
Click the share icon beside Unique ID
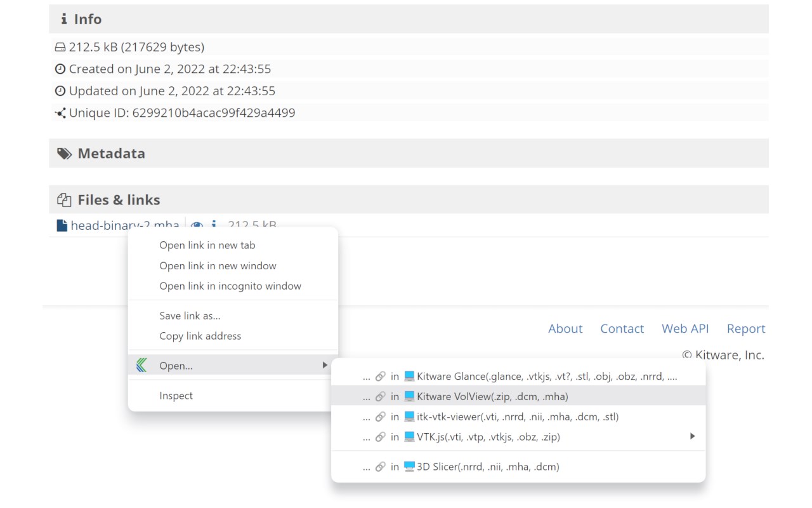pyautogui.click(x=60, y=113)
